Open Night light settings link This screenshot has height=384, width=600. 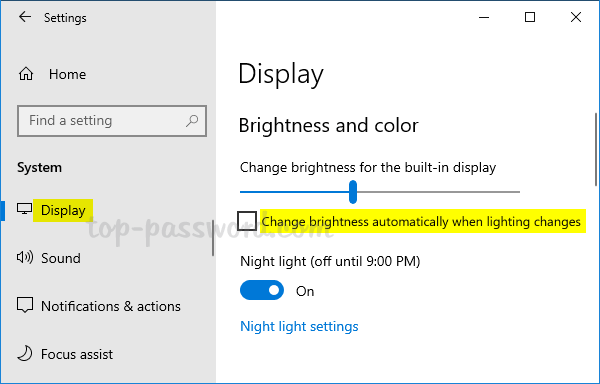[x=299, y=326]
